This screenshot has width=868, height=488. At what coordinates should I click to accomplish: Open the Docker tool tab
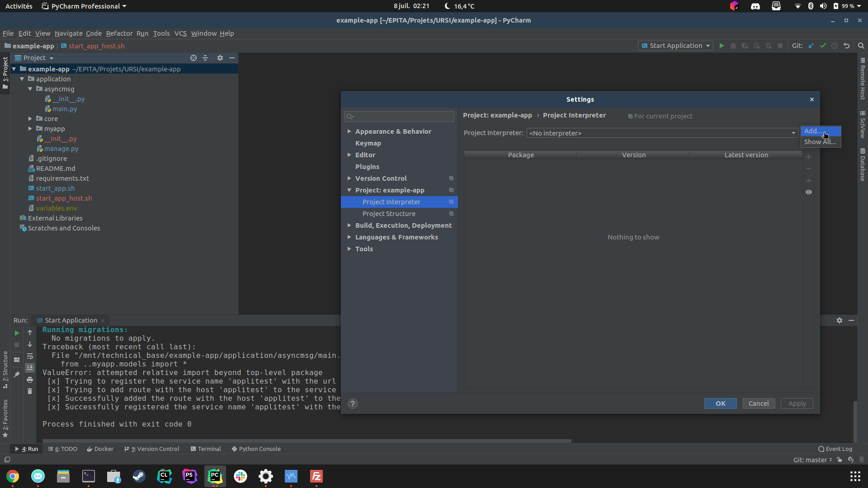100,449
